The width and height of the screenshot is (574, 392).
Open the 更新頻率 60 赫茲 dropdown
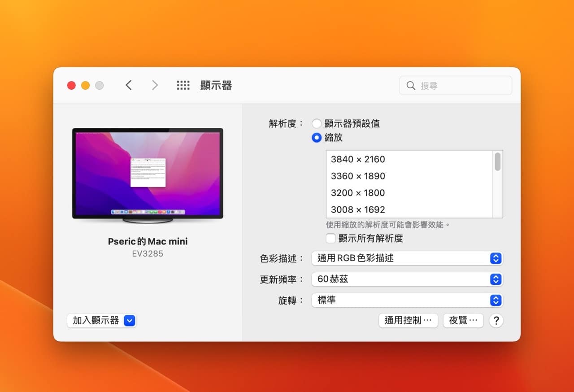pyautogui.click(x=407, y=279)
